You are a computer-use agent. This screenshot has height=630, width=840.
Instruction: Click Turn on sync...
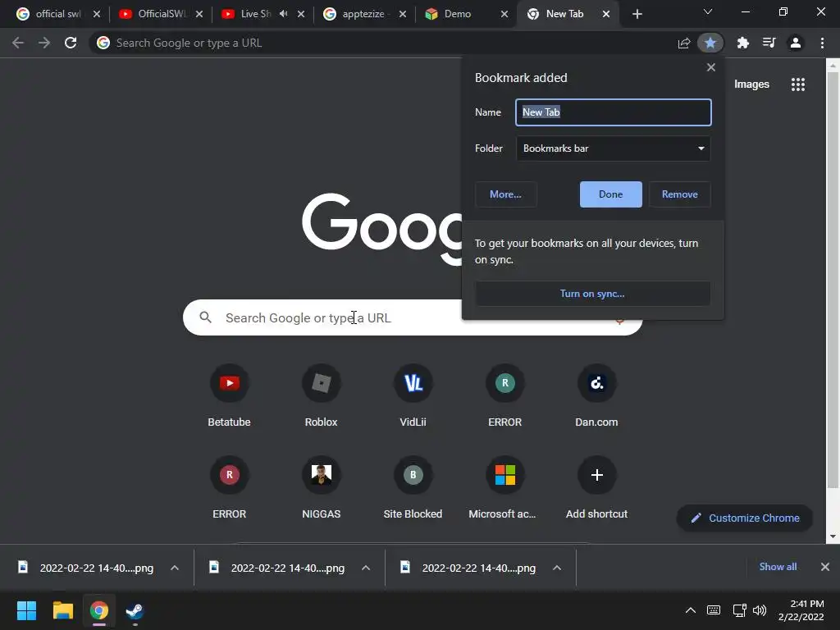(x=592, y=294)
